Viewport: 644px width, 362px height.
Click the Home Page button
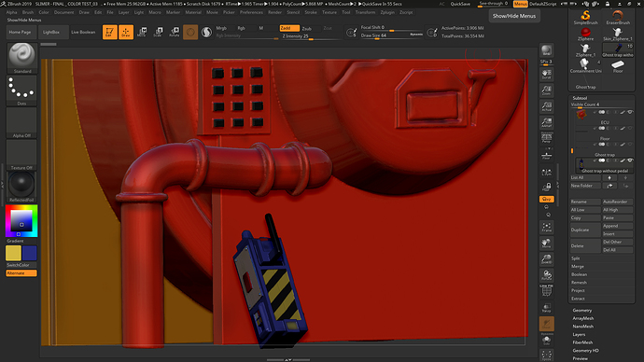(21, 32)
